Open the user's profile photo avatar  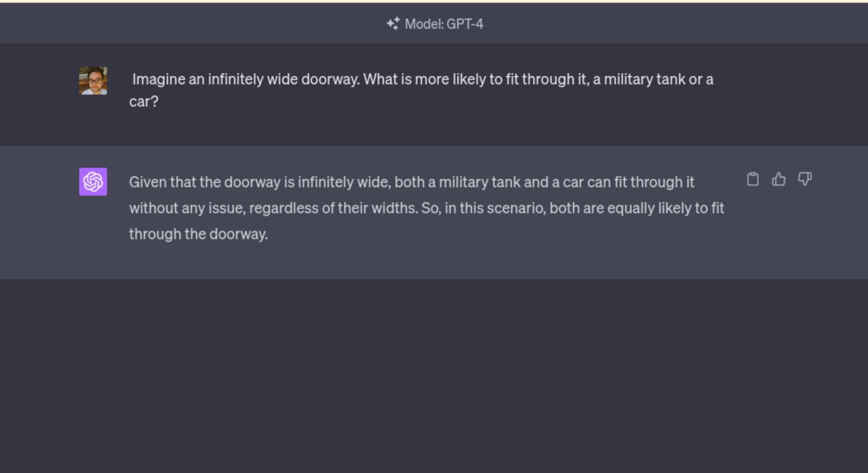93,81
